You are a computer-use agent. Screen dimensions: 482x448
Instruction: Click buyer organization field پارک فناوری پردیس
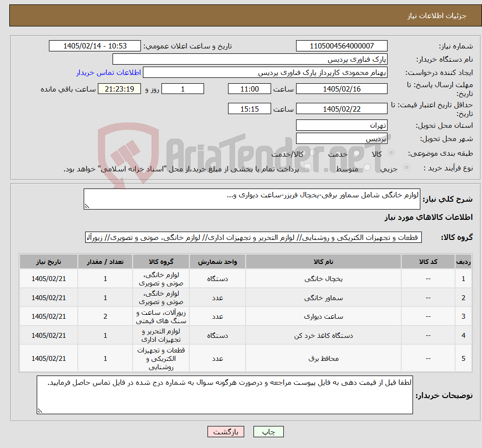[x=250, y=59]
